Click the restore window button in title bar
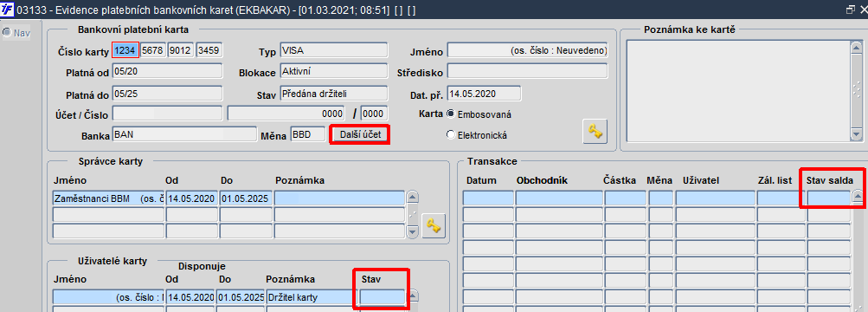This screenshot has width=868, height=312. click(x=851, y=9)
